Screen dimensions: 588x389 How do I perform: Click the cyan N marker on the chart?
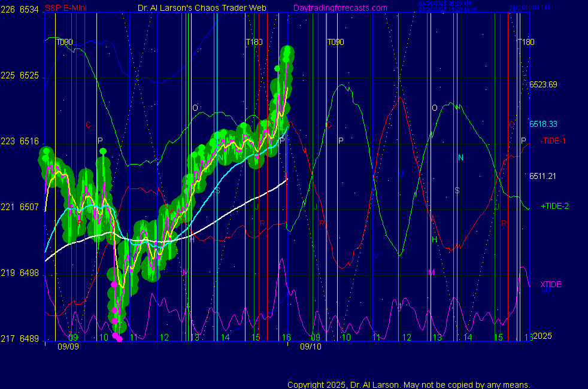[x=460, y=157]
